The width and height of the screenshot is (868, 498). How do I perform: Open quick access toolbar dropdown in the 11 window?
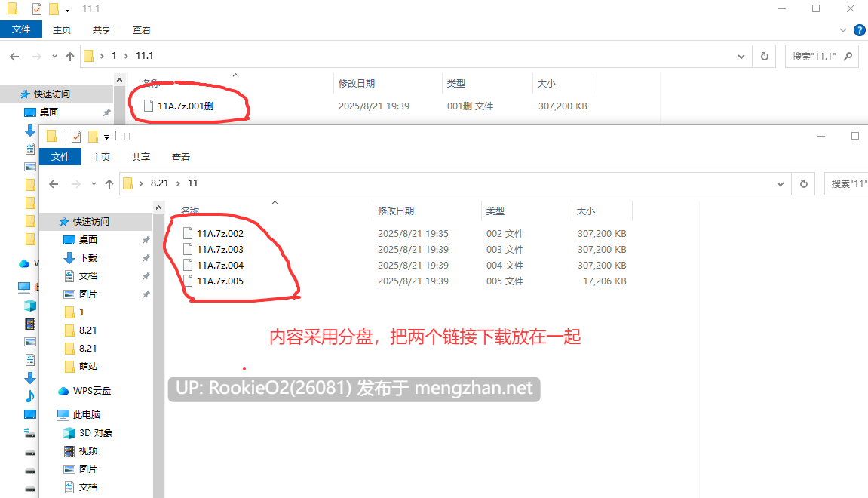pos(106,137)
